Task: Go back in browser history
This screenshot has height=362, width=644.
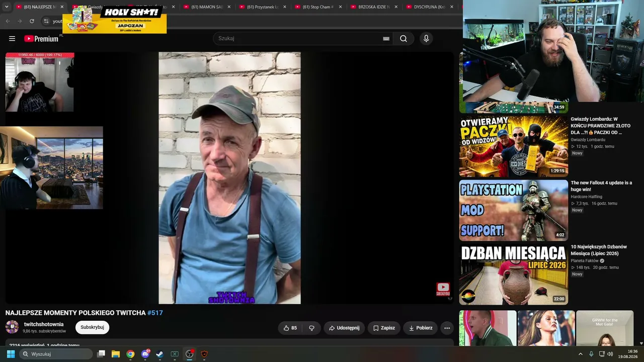Action: coord(8,21)
